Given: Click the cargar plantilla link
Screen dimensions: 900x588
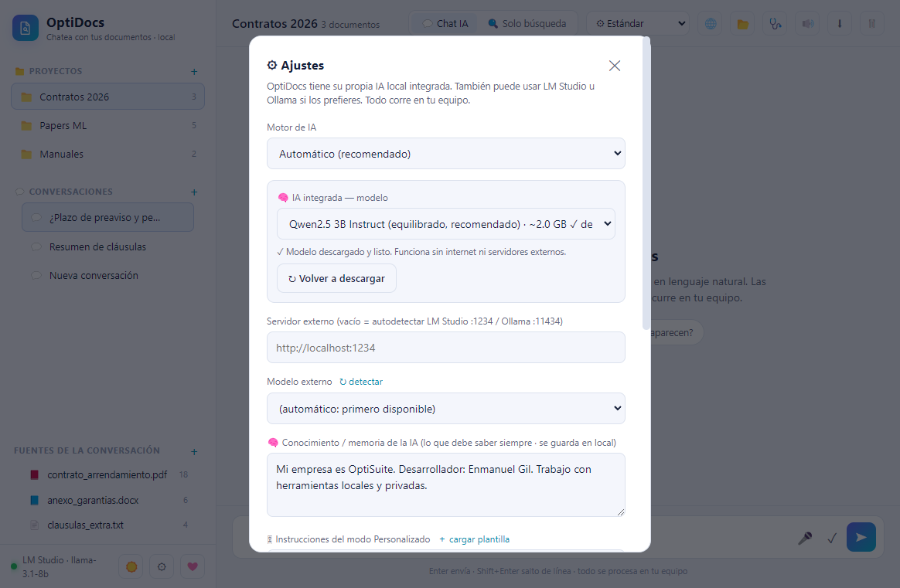Looking at the screenshot, I should coord(474,539).
